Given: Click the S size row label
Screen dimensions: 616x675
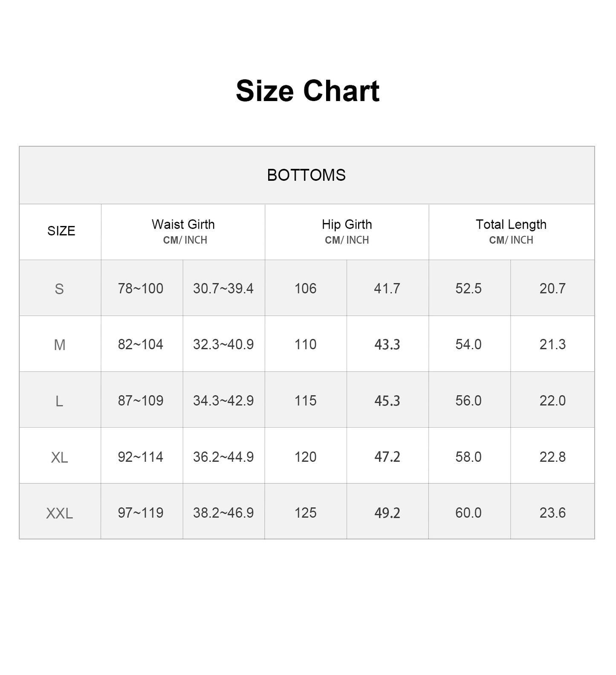Looking at the screenshot, I should (59, 289).
